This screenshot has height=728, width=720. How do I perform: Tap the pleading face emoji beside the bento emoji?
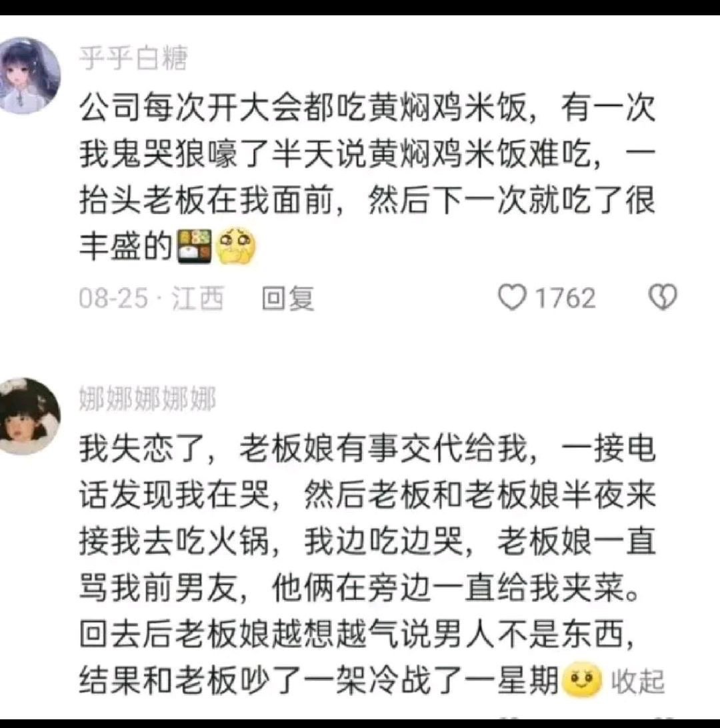click(236, 246)
